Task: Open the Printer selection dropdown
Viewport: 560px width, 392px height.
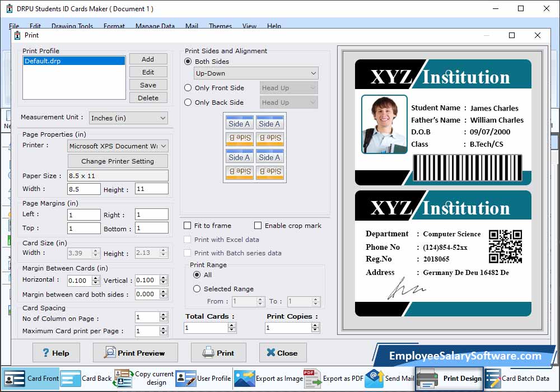Action: (118, 146)
